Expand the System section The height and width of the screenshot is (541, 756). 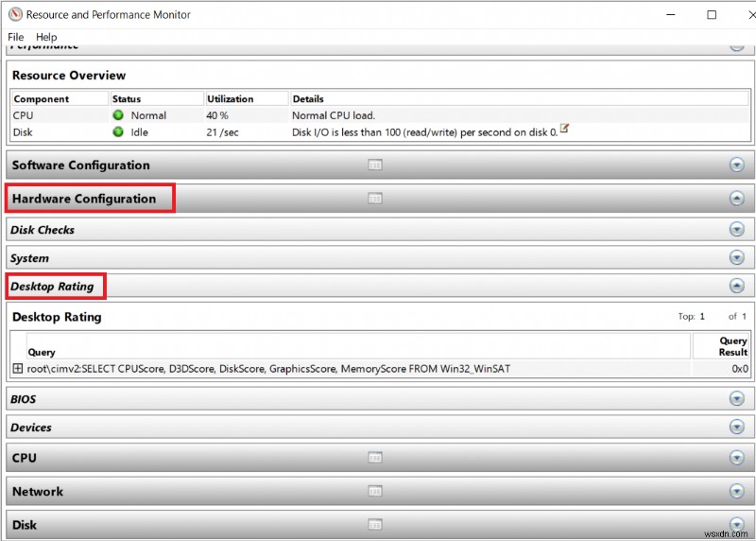click(736, 257)
